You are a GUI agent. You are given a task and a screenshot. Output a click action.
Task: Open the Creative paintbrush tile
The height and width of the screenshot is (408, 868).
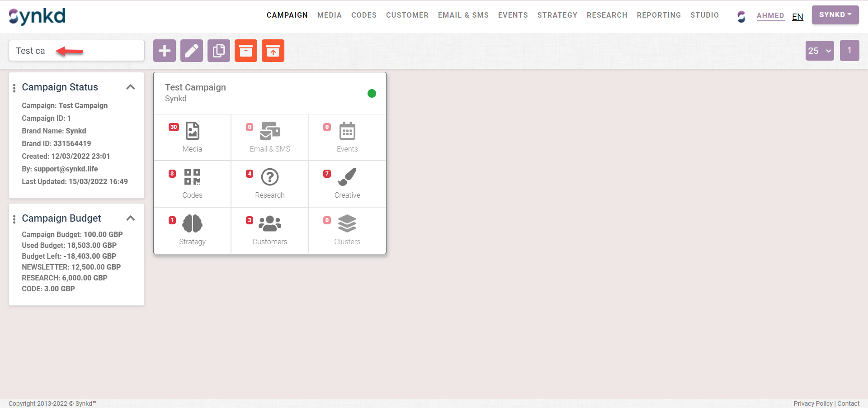click(x=347, y=184)
